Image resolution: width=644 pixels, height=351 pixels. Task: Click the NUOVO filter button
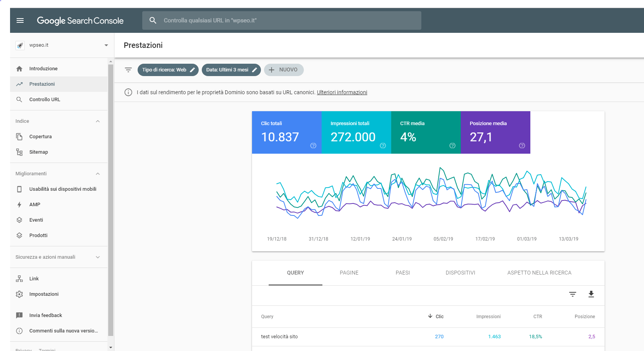pos(284,70)
